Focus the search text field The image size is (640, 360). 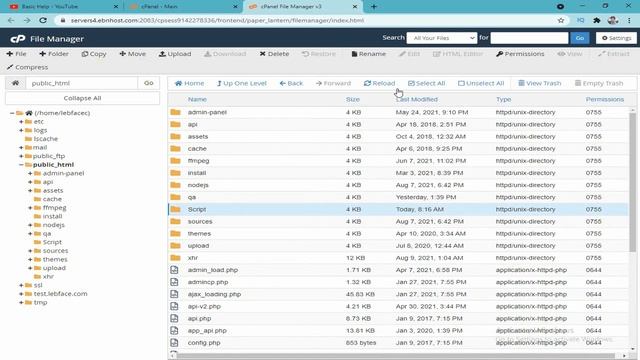529,38
